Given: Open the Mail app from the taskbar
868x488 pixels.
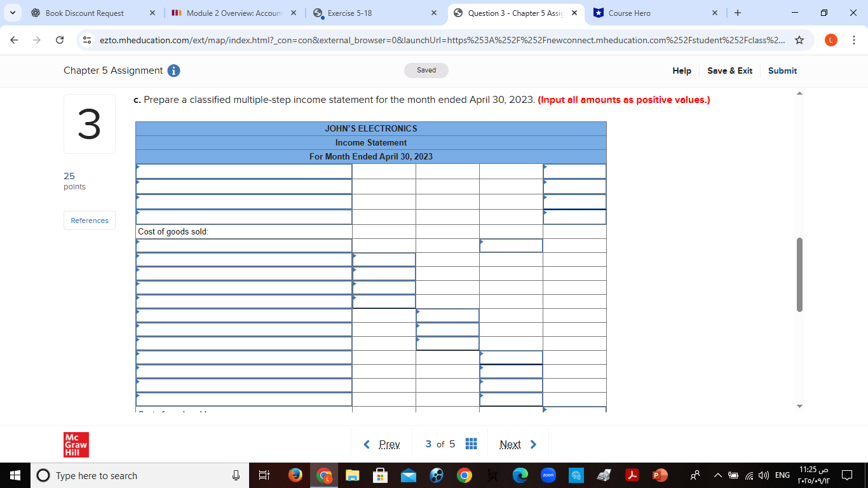Looking at the screenshot, I should [409, 475].
